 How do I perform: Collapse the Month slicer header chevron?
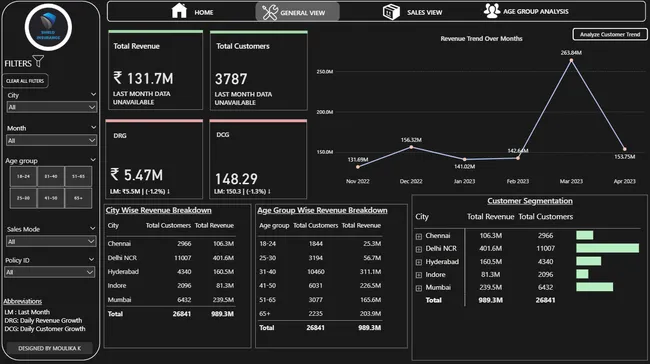(x=93, y=127)
